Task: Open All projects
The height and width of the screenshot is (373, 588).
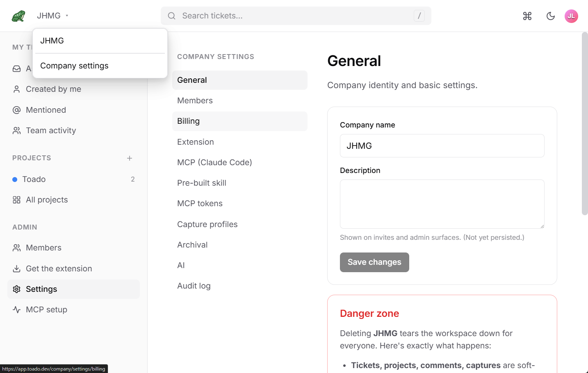Action: click(74, 200)
